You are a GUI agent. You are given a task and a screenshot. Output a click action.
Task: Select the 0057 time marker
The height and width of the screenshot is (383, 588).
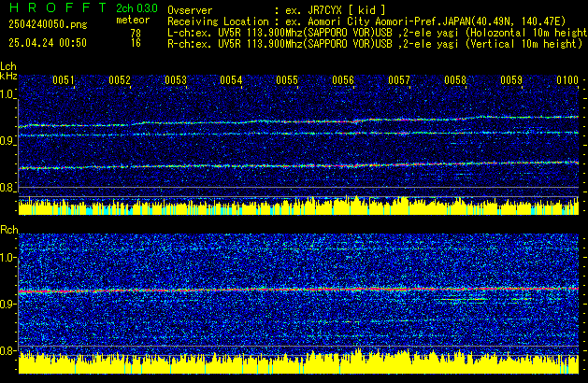399,80
